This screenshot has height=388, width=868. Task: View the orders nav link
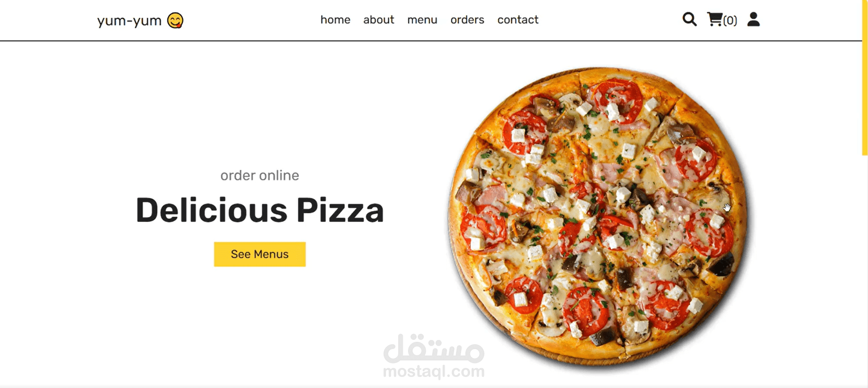point(467,20)
